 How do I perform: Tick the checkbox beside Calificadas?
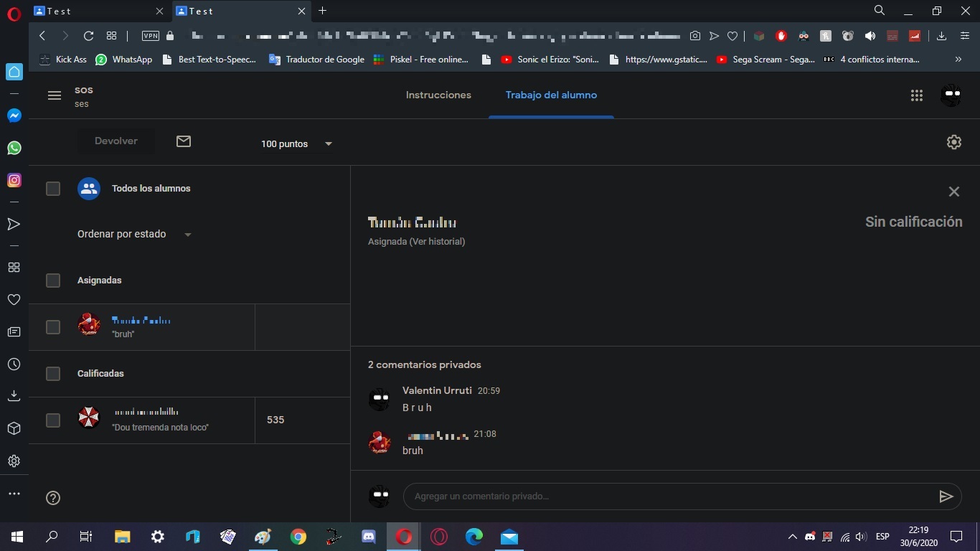pos(53,373)
